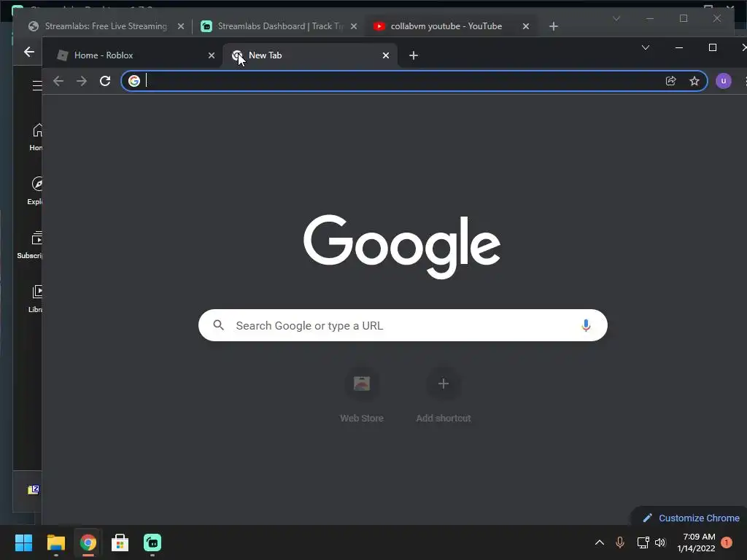Switch to Streamlabs Dashboard tab
This screenshot has height=560, width=747.
pyautogui.click(x=280, y=26)
